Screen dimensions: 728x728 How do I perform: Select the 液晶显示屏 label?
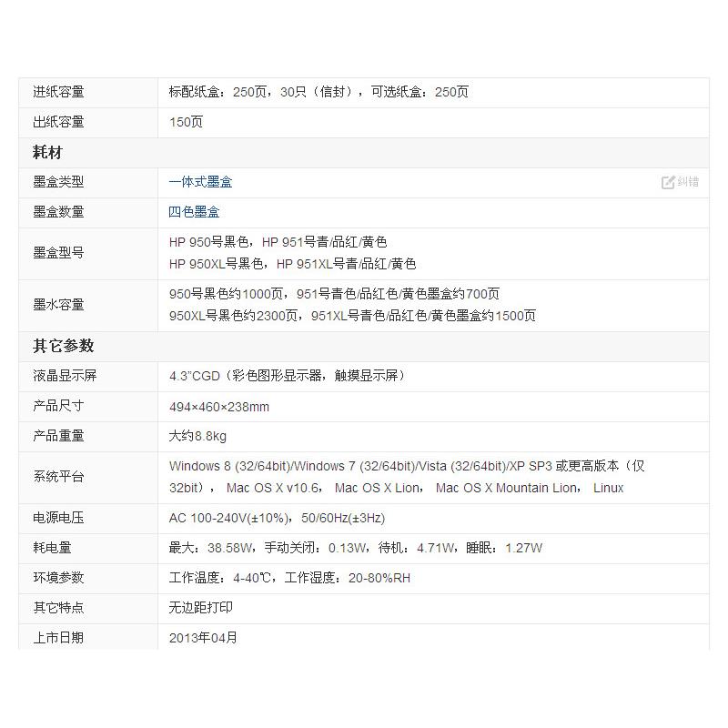point(65,376)
